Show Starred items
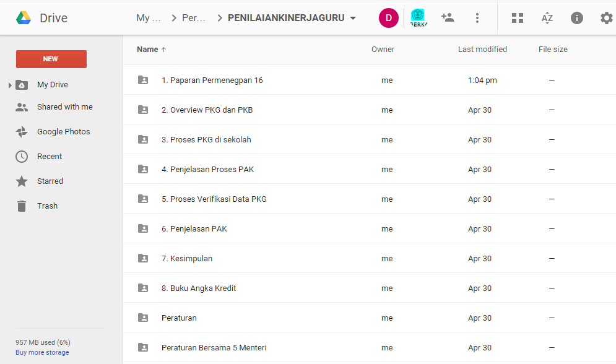Viewport: 616px width, 364px height. pos(50,181)
